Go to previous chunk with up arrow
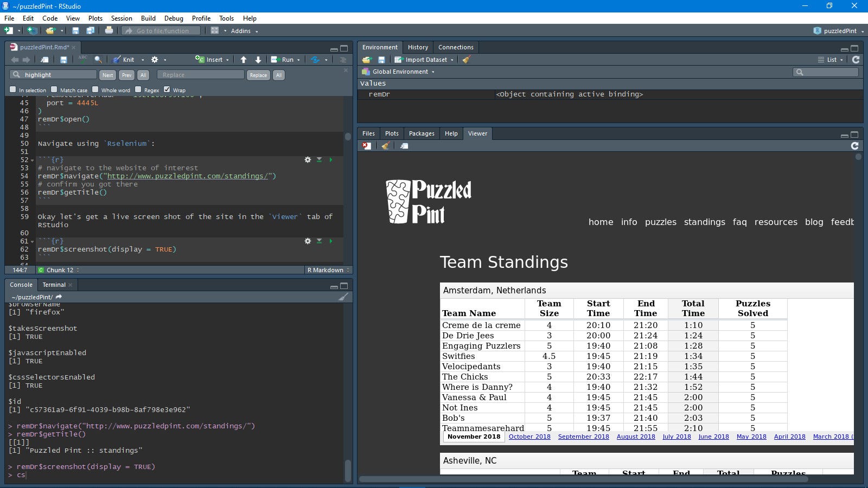The image size is (868, 488). pos(244,60)
